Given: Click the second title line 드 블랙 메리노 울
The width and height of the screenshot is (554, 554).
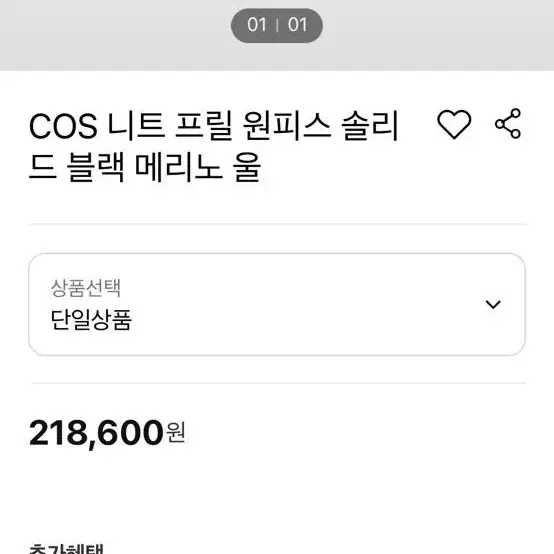Looking at the screenshot, I should point(145,166).
